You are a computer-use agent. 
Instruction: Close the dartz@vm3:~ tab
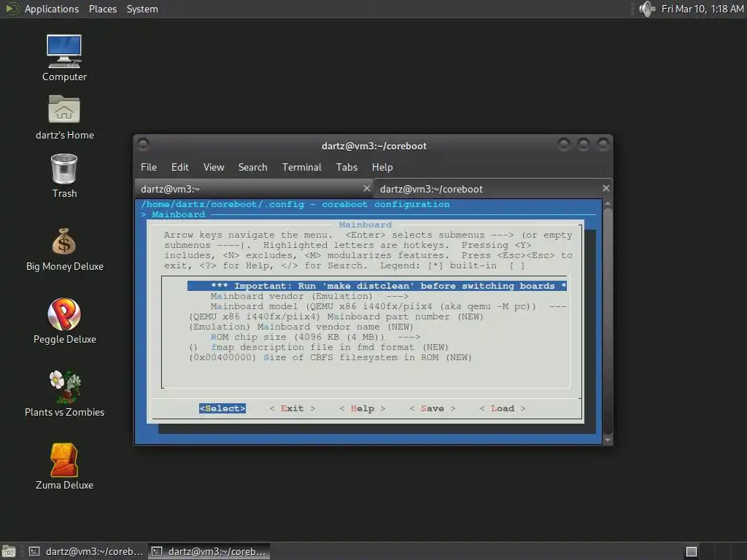[x=367, y=189]
